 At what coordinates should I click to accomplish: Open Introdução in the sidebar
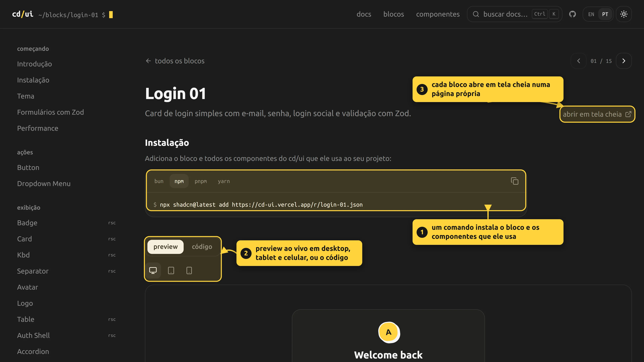[35, 64]
